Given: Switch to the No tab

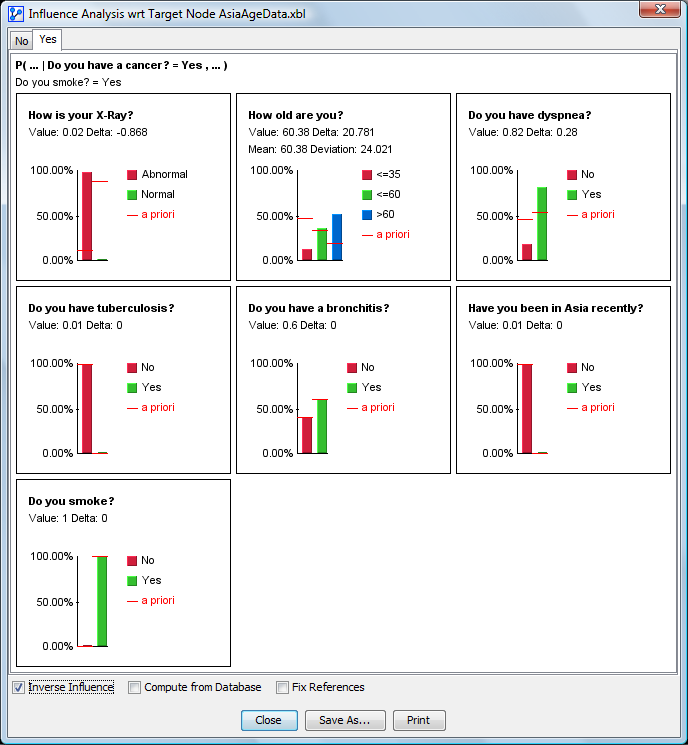Looking at the screenshot, I should coord(22,41).
